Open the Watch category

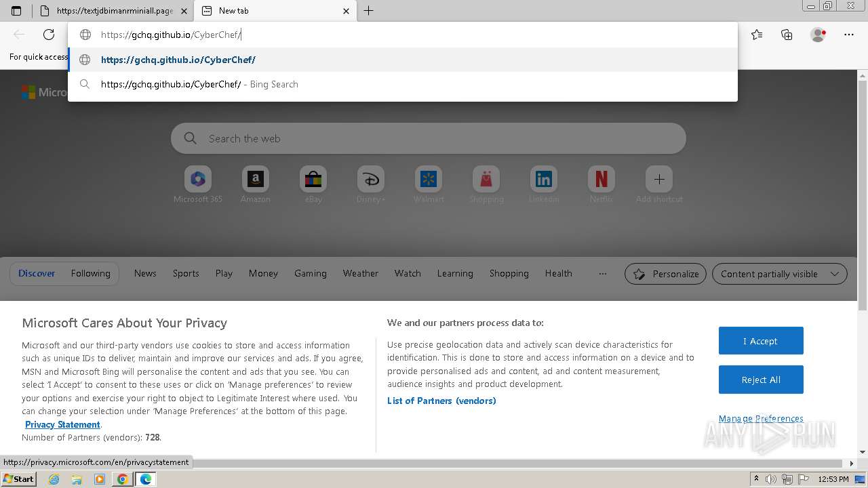[408, 274]
